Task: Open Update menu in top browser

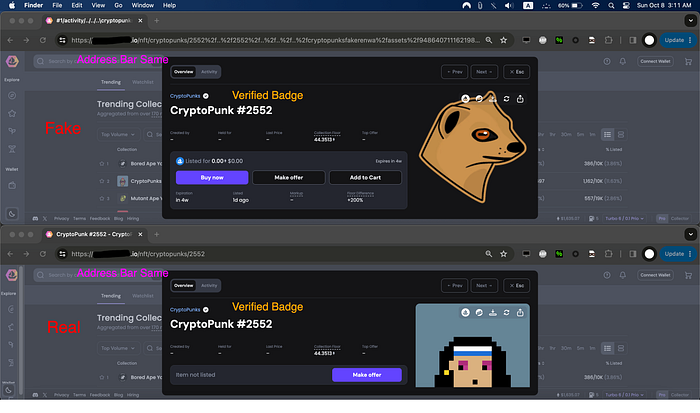Action: [x=677, y=40]
